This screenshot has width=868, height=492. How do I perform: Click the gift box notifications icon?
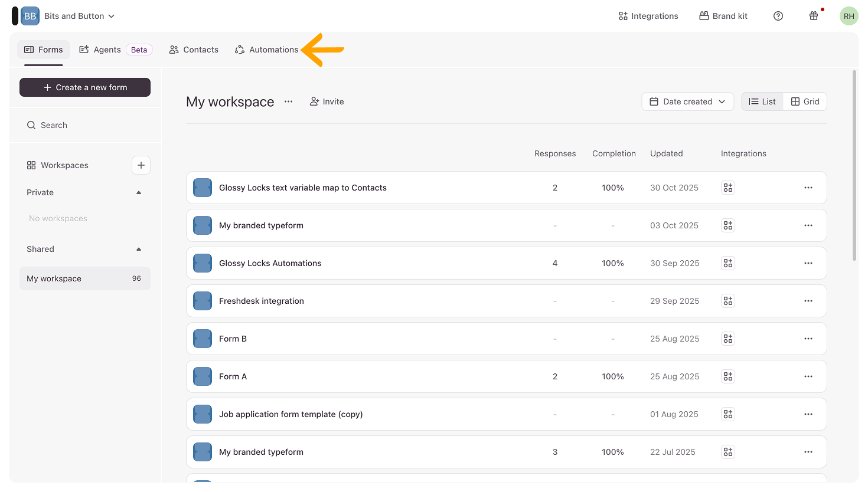[x=814, y=16]
